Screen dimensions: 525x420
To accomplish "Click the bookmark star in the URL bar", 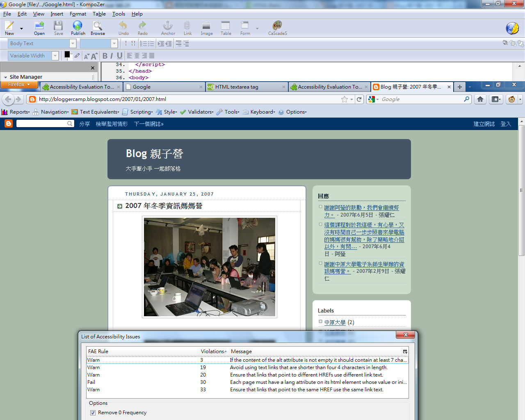I will tap(345, 99).
